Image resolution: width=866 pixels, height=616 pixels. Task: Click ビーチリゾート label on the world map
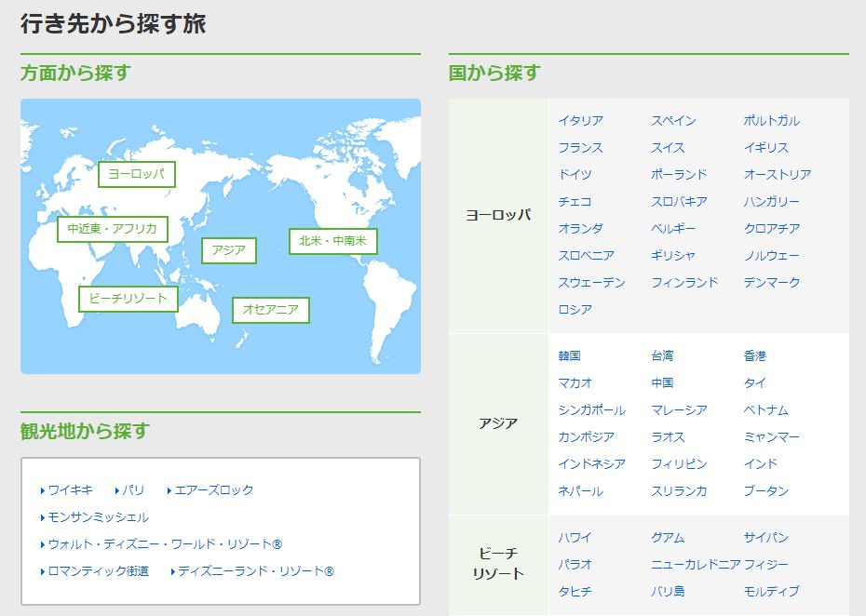[x=129, y=300]
